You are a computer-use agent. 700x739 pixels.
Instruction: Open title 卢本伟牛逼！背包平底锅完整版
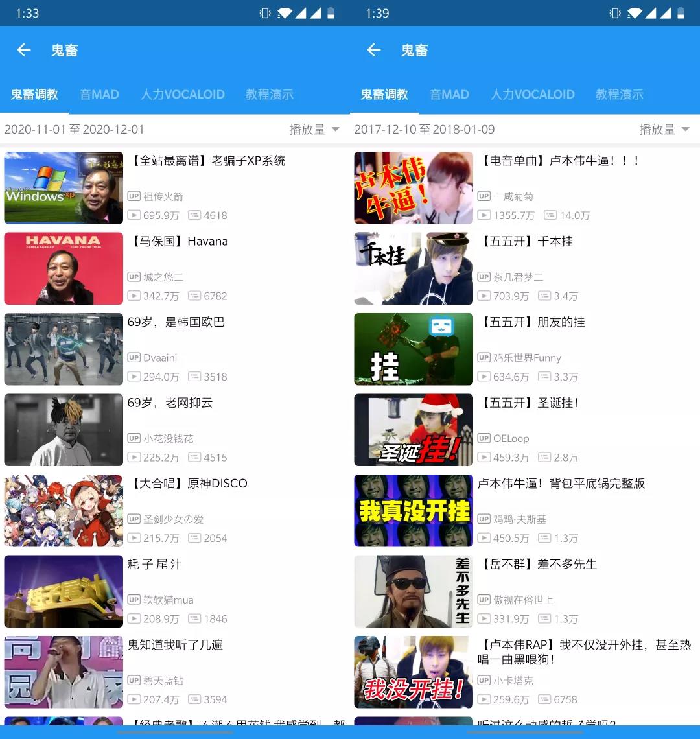[x=561, y=484]
